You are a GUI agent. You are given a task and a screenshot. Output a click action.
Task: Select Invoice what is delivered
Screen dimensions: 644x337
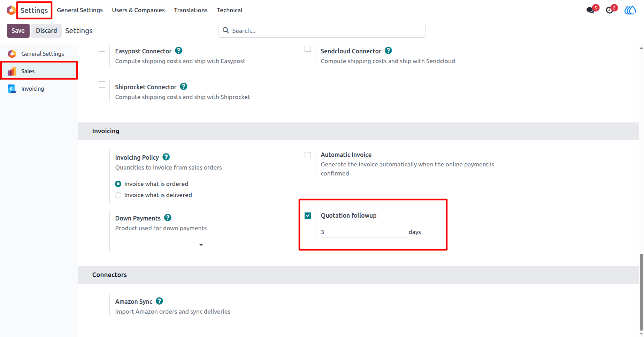click(118, 195)
